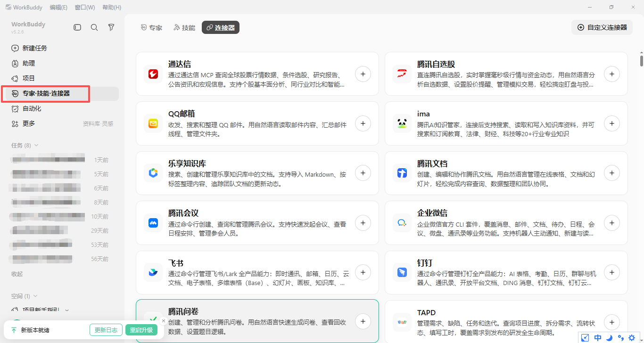The height and width of the screenshot is (343, 644).
Task: Click 收起 to collapse the task list
Action: (x=17, y=274)
